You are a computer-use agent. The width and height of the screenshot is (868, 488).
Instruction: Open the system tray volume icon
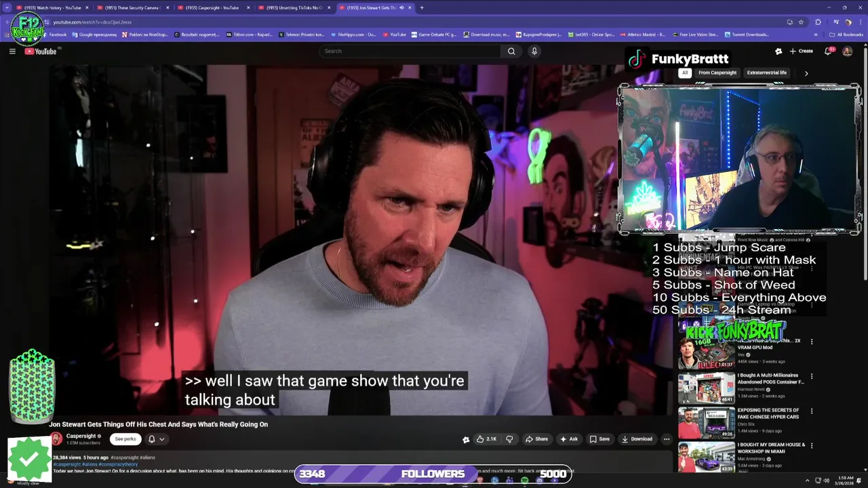point(826,481)
